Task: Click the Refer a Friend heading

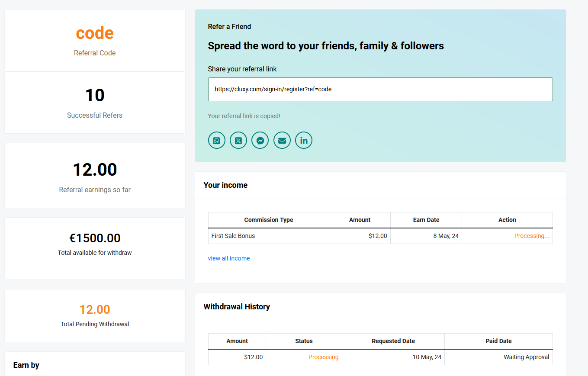Action: tap(229, 26)
